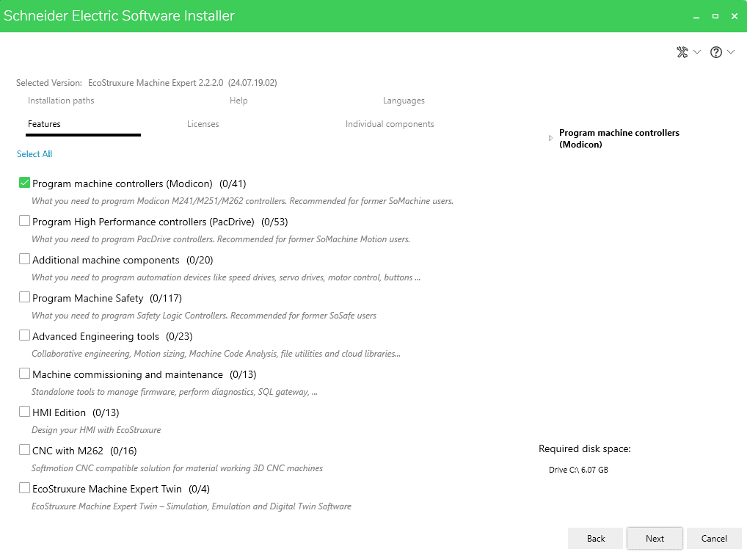The width and height of the screenshot is (747, 560).
Task: Click 'Collaborative engineering, Motion sizing' description
Action: pos(216,354)
